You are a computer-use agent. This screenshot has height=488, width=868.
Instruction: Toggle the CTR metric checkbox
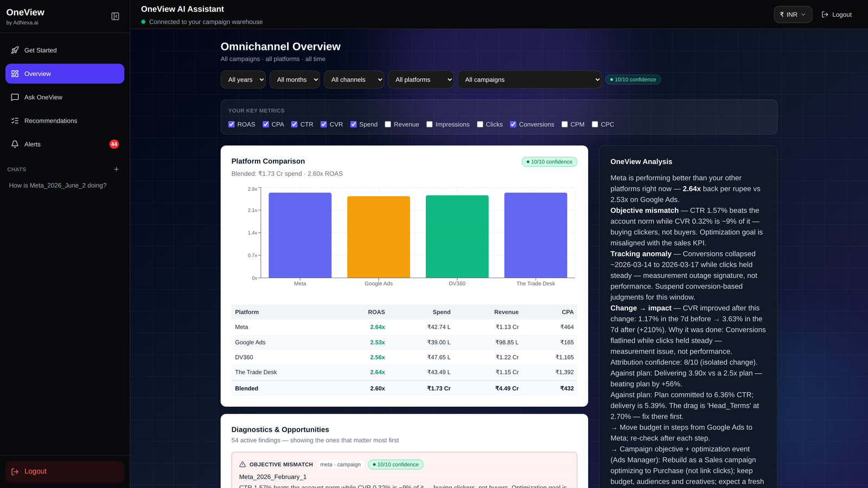click(x=295, y=124)
